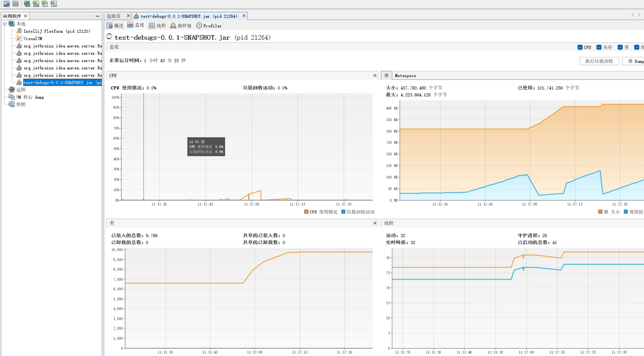This screenshot has width=644, height=356.
Task: Collapse the 本地 local tree node
Action: click(x=5, y=24)
